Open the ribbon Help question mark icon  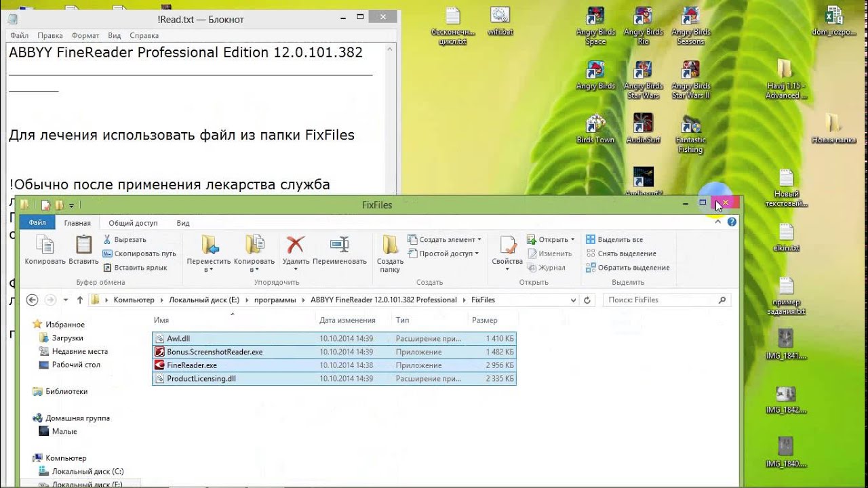pyautogui.click(x=732, y=222)
